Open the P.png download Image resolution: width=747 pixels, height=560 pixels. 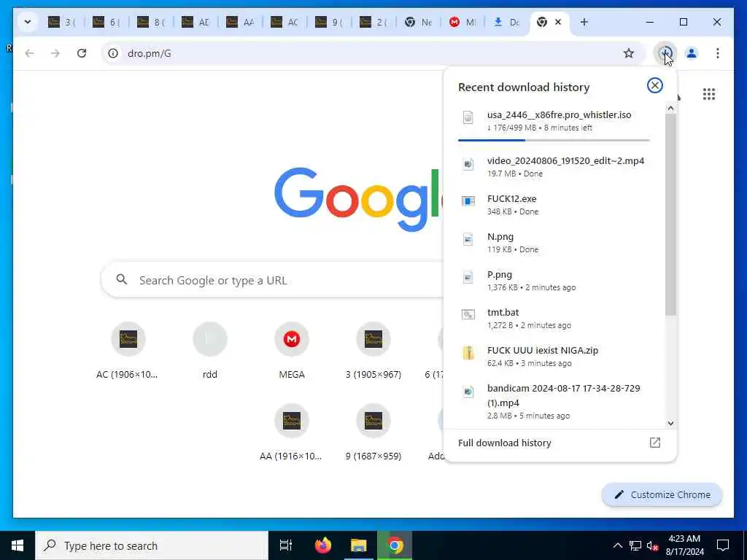tap(554, 281)
